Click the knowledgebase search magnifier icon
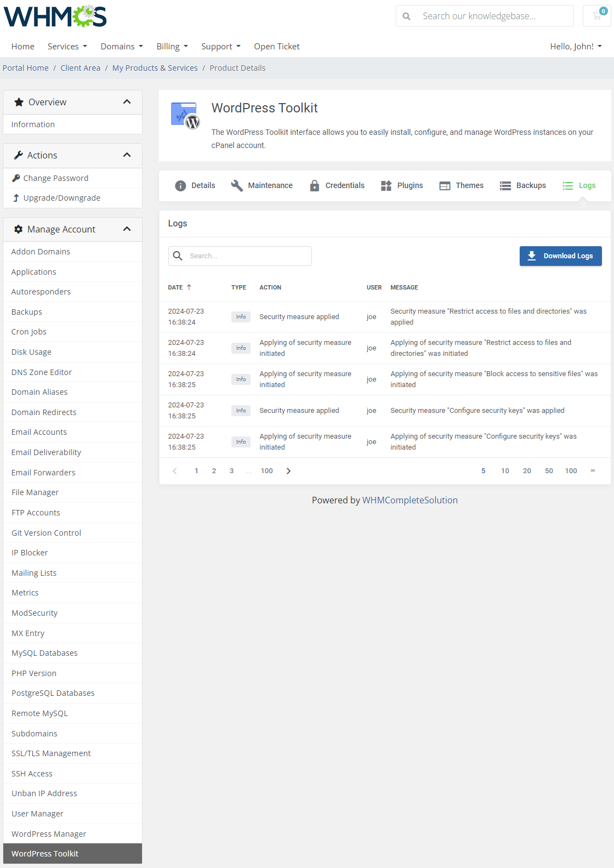 pyautogui.click(x=406, y=16)
